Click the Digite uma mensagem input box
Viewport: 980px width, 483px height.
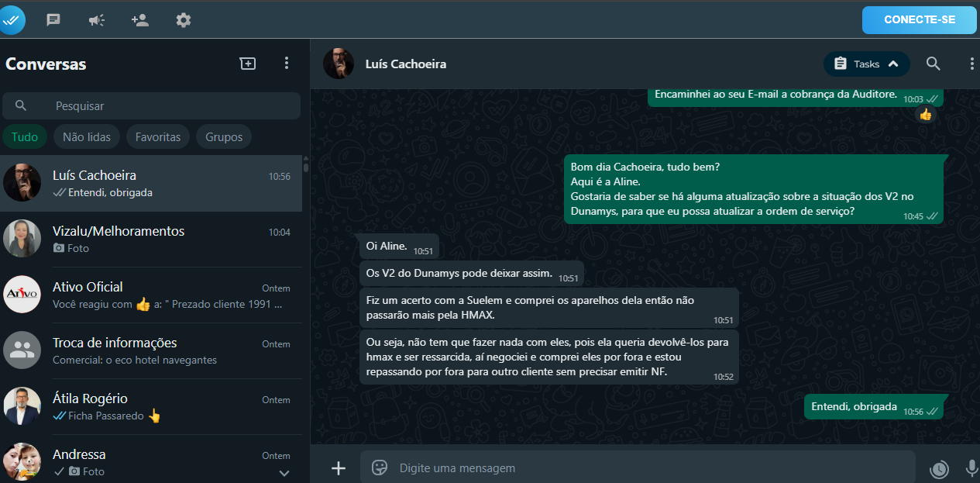635,467
